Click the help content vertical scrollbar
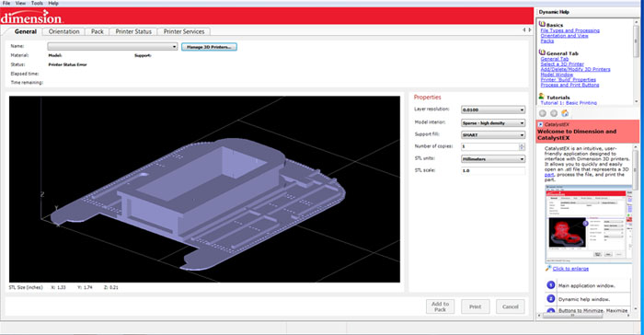The height and width of the screenshot is (335, 644). click(x=636, y=228)
